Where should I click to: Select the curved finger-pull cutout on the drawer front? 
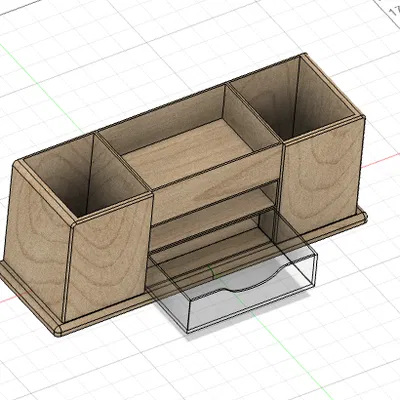(x=257, y=278)
